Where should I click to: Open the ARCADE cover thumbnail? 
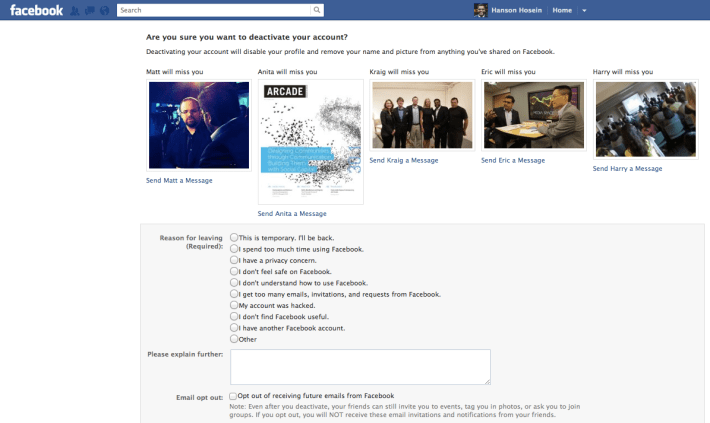(x=311, y=142)
